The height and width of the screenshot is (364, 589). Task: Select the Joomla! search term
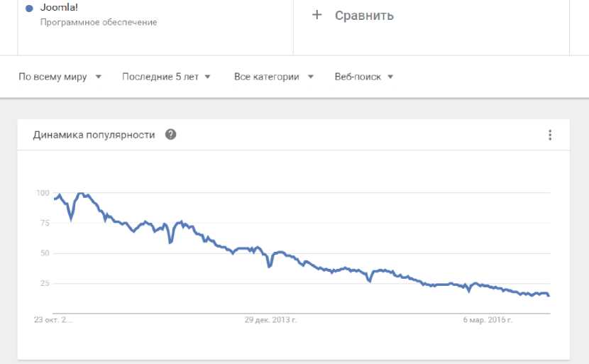(60, 9)
